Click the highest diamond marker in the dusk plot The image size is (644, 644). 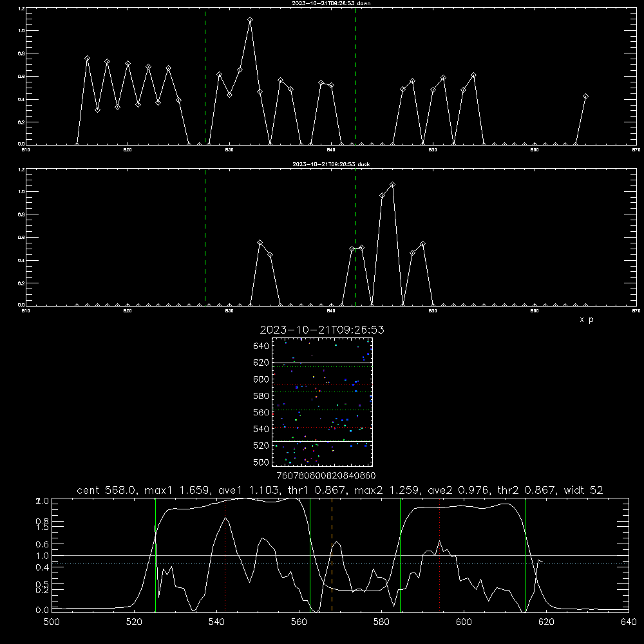click(x=392, y=185)
